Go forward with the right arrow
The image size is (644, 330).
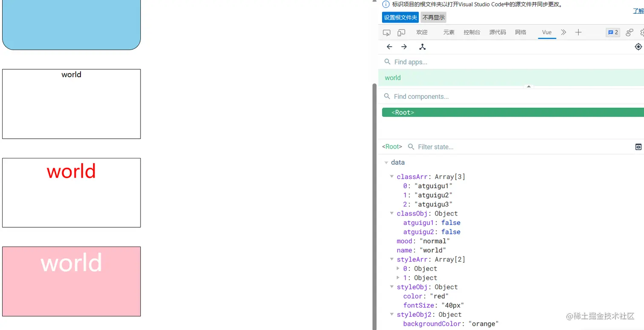pyautogui.click(x=404, y=47)
